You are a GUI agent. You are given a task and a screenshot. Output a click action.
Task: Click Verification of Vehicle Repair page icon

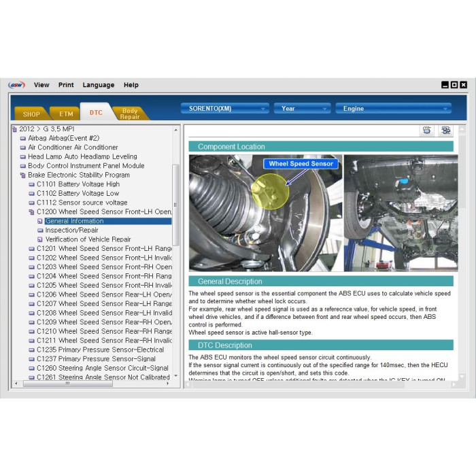pos(40,239)
